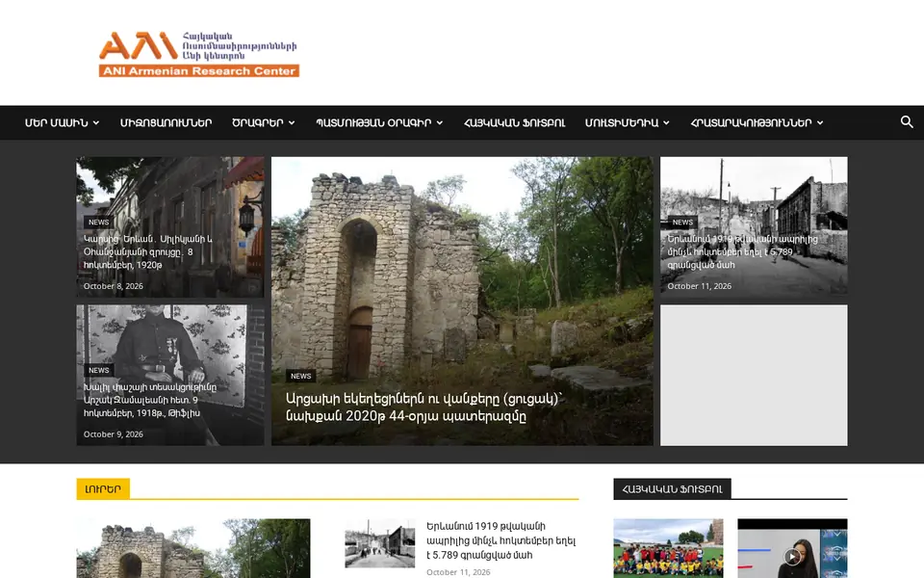The height and width of the screenshot is (578, 924).
Task: Play the video in the football section thumbnail
Action: [792, 556]
